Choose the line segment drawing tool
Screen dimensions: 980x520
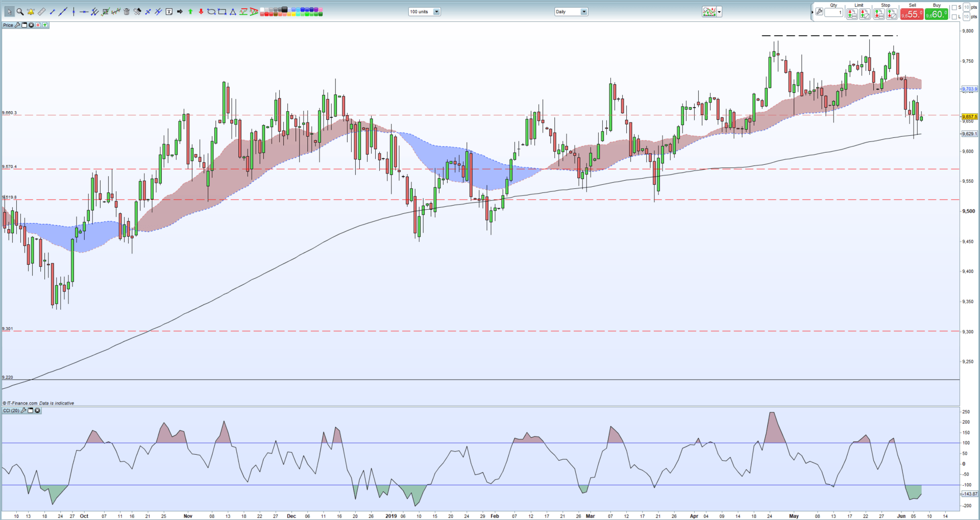pyautogui.click(x=52, y=12)
